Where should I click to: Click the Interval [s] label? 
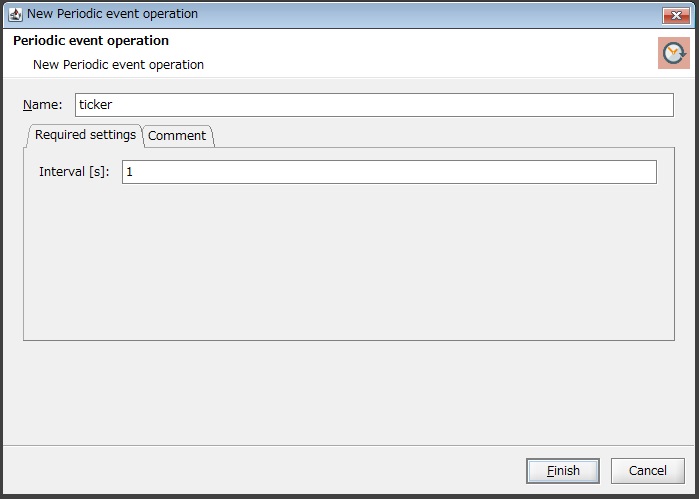point(74,172)
